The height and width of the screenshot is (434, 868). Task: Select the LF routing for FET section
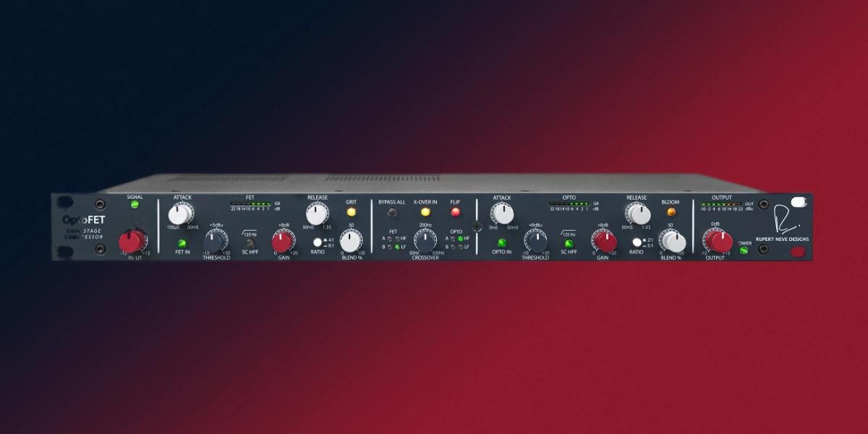(397, 246)
